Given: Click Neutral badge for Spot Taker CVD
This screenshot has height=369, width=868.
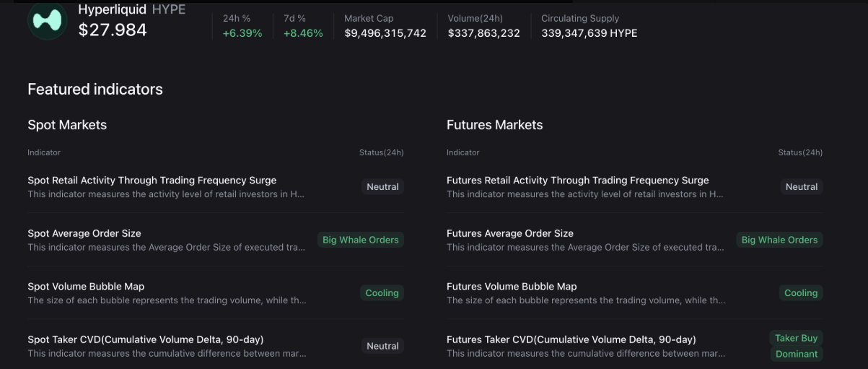Looking at the screenshot, I should click(x=382, y=346).
